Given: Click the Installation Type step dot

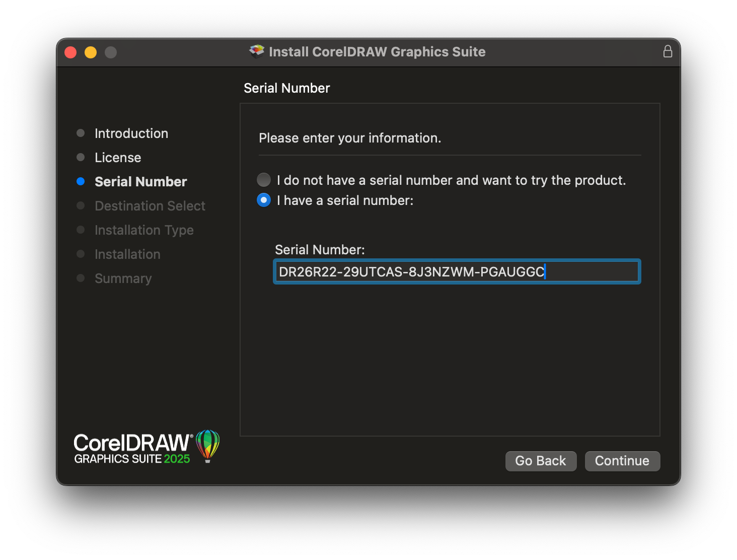Looking at the screenshot, I should point(81,230).
